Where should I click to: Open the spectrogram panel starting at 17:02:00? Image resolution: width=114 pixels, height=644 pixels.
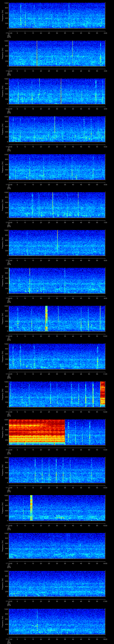click(57, 53)
